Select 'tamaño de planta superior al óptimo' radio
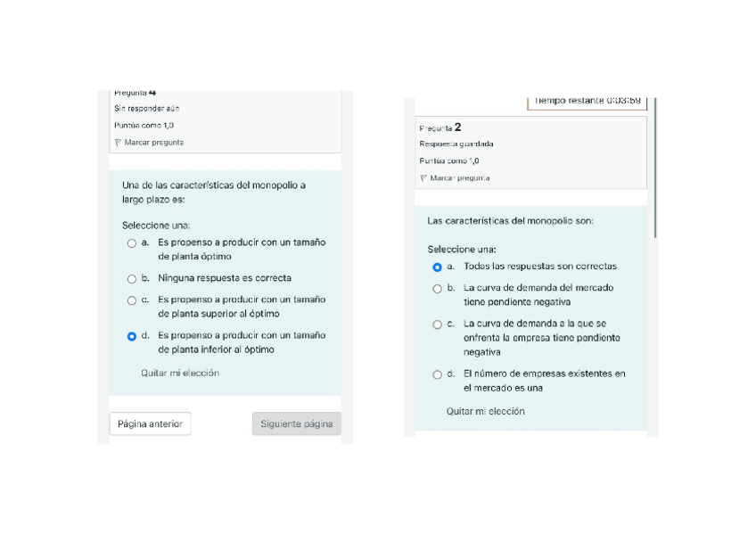The width and height of the screenshot is (756, 534). coord(132,300)
